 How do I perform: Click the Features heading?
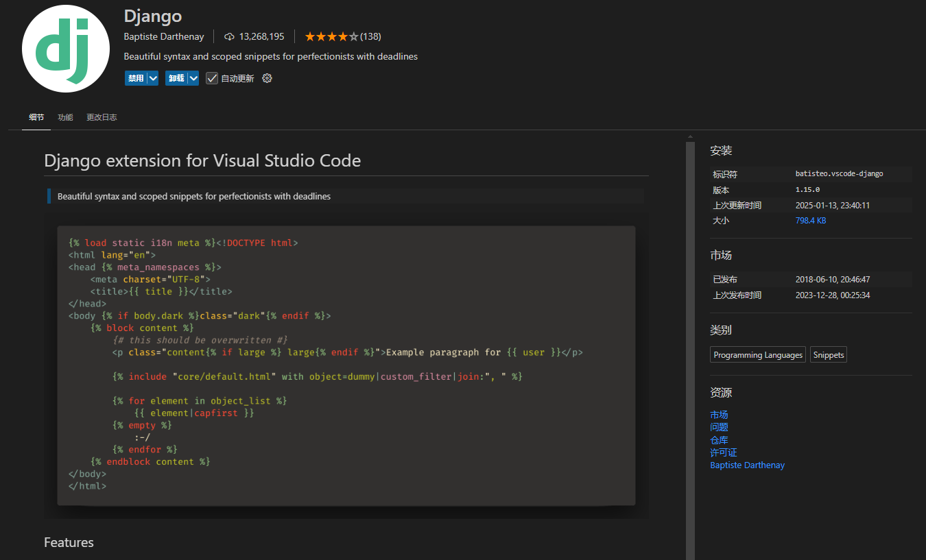(69, 542)
